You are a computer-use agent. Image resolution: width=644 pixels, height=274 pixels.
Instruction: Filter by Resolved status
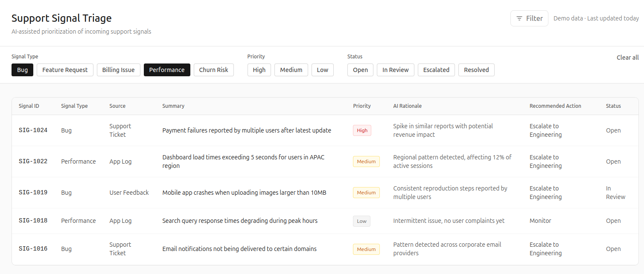[x=476, y=69]
